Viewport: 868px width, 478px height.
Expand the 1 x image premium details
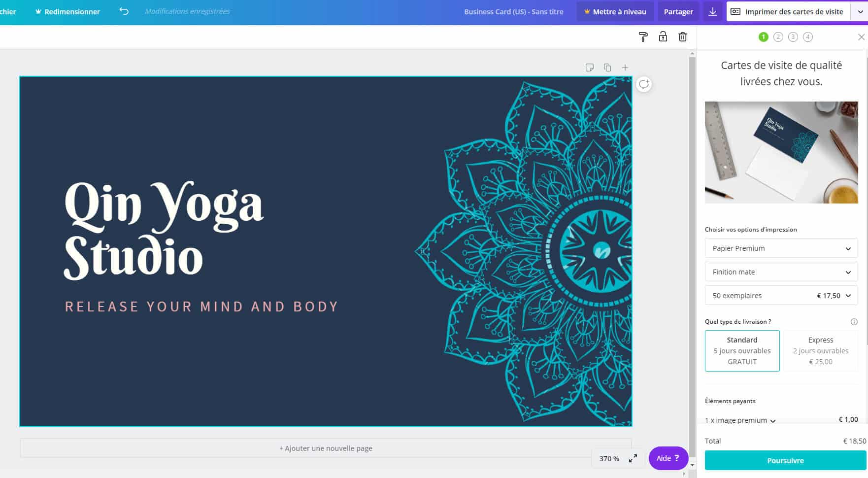(x=740, y=420)
